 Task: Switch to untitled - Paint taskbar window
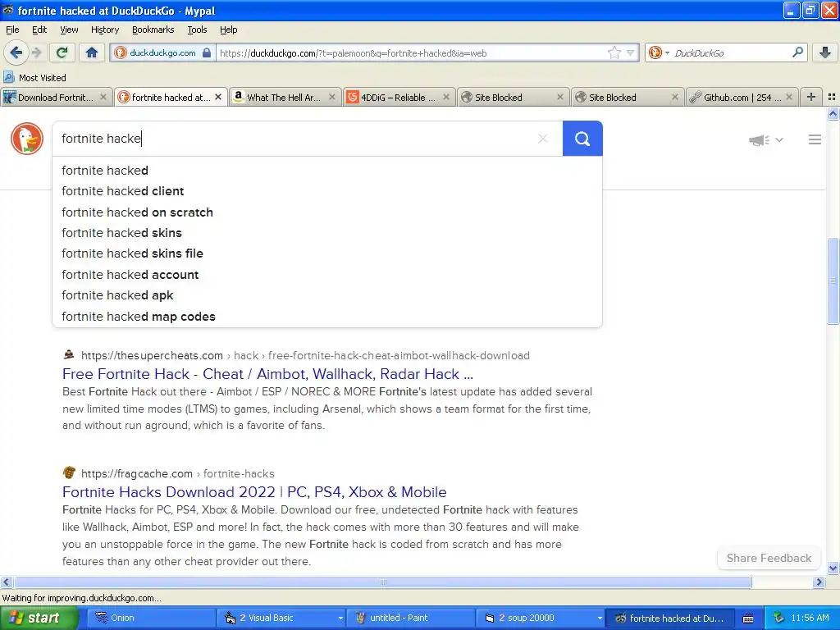(x=411, y=618)
